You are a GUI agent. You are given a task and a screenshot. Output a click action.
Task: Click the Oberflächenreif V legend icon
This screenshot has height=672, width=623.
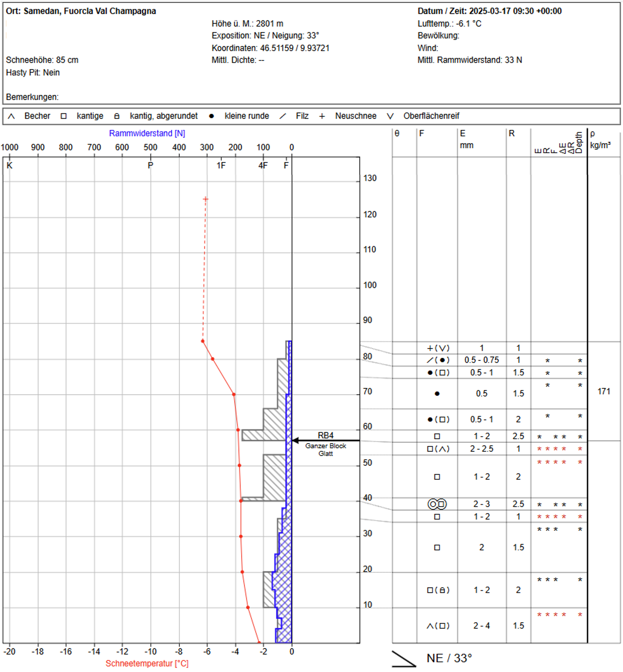(x=390, y=116)
